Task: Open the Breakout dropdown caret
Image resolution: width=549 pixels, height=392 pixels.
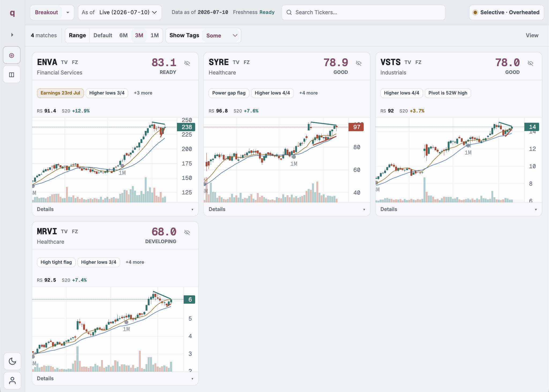Action: coord(68,12)
